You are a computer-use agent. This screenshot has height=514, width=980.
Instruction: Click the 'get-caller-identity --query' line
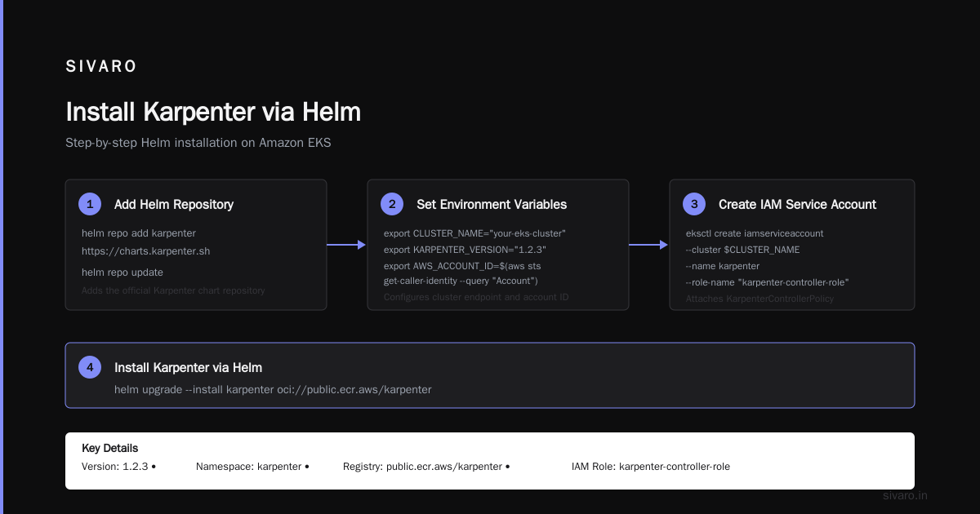click(x=461, y=281)
